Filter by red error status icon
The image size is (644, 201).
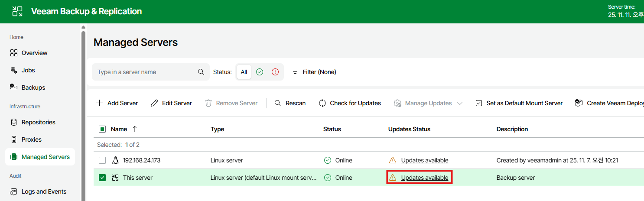(275, 72)
